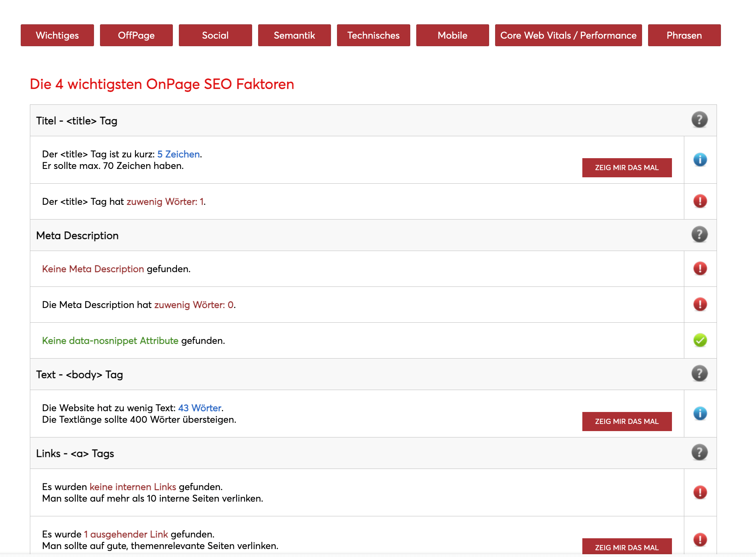The height and width of the screenshot is (557, 756).
Task: Open the OffPage tab
Action: [136, 35]
